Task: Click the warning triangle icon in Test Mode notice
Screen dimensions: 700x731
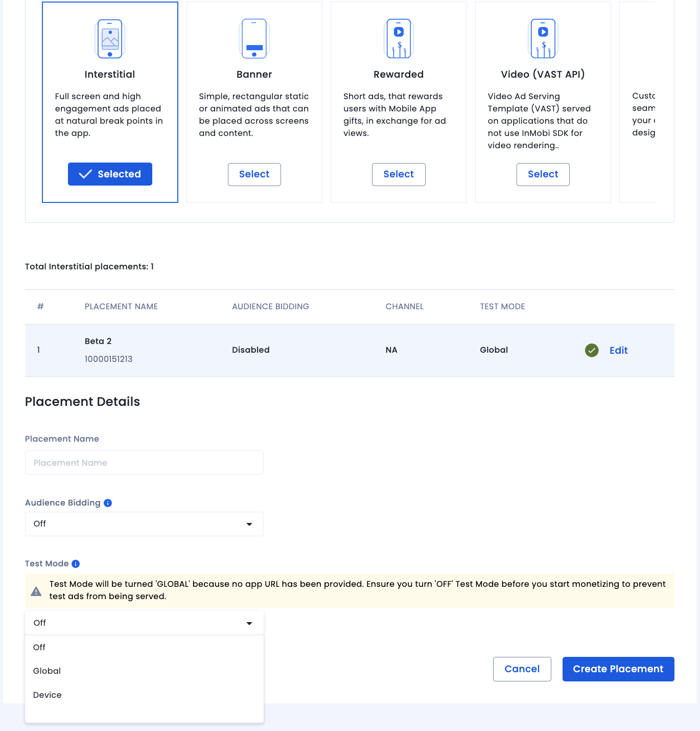Action: pos(36,591)
